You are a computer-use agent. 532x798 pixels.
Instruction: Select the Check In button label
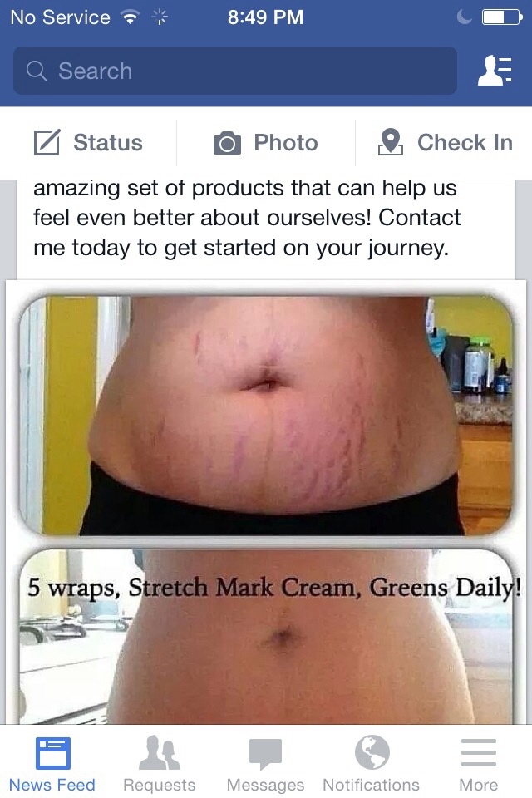(x=465, y=142)
